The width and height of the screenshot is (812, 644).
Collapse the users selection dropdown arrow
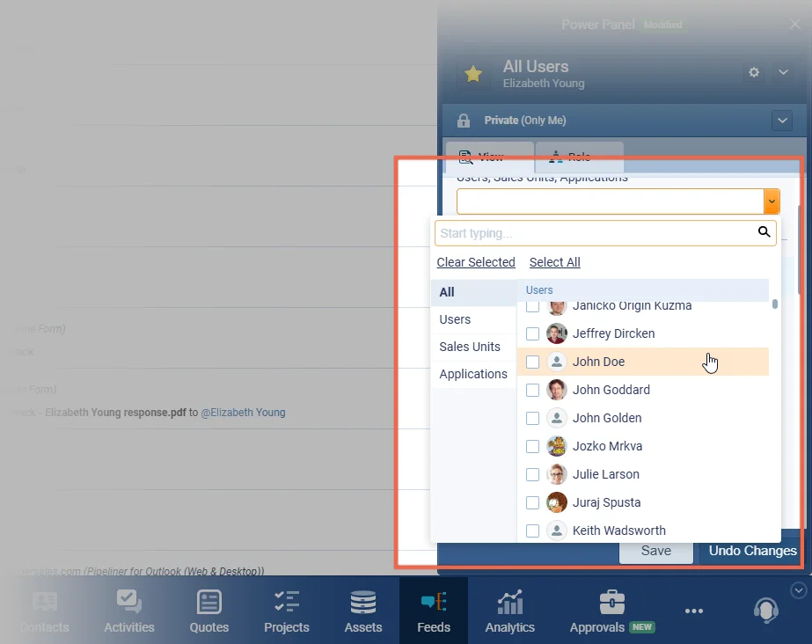(x=772, y=201)
